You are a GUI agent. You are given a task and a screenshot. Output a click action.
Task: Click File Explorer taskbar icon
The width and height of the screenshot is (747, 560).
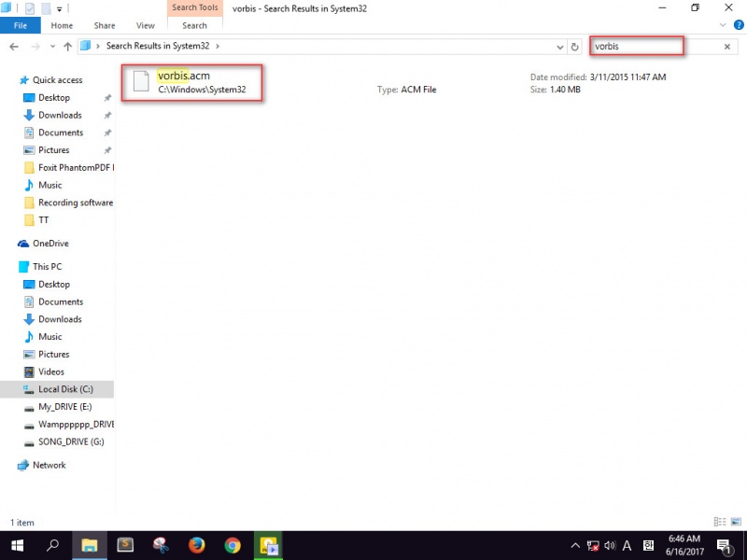tap(89, 546)
